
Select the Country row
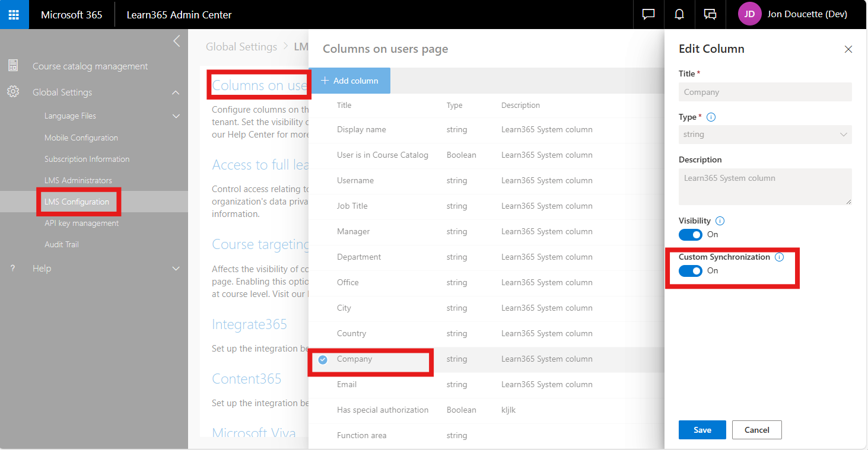click(487, 333)
